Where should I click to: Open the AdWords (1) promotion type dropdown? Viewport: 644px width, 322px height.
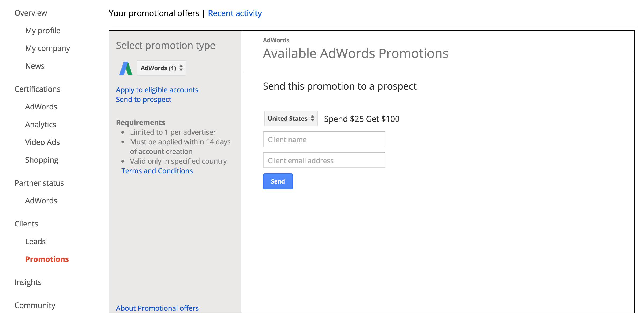pyautogui.click(x=162, y=68)
